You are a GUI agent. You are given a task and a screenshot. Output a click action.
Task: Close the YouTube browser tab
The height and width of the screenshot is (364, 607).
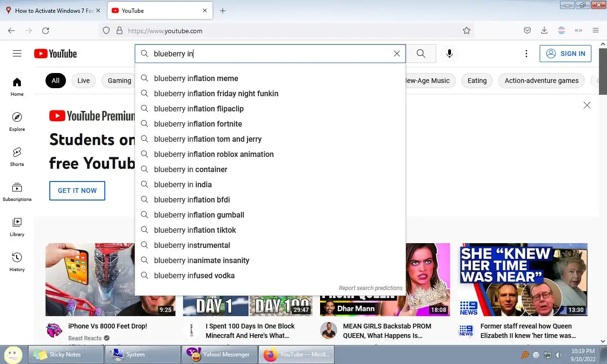click(205, 10)
